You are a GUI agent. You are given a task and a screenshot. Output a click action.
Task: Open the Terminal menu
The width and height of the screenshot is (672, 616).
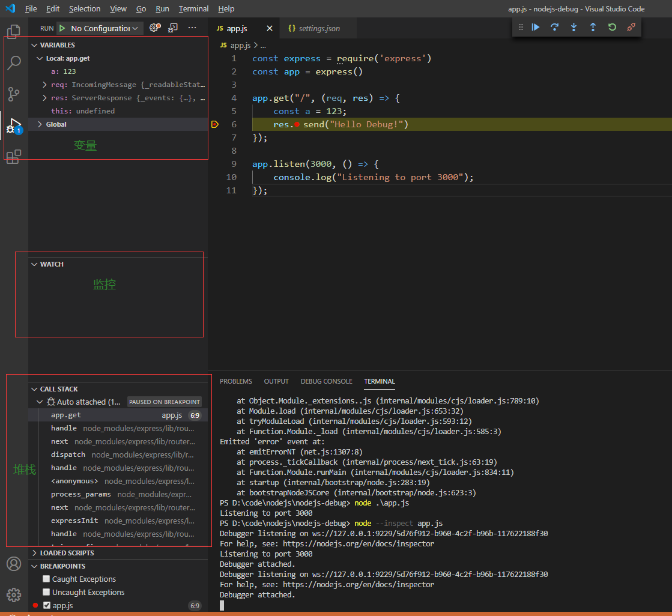coord(193,9)
